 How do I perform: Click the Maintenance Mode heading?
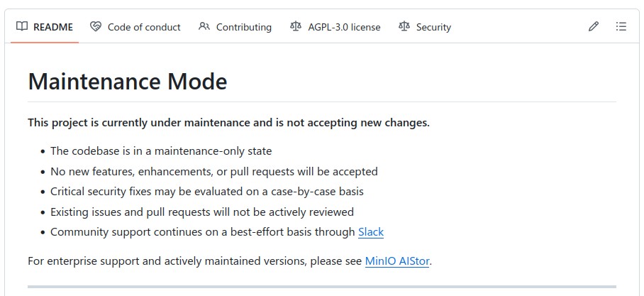(x=128, y=82)
